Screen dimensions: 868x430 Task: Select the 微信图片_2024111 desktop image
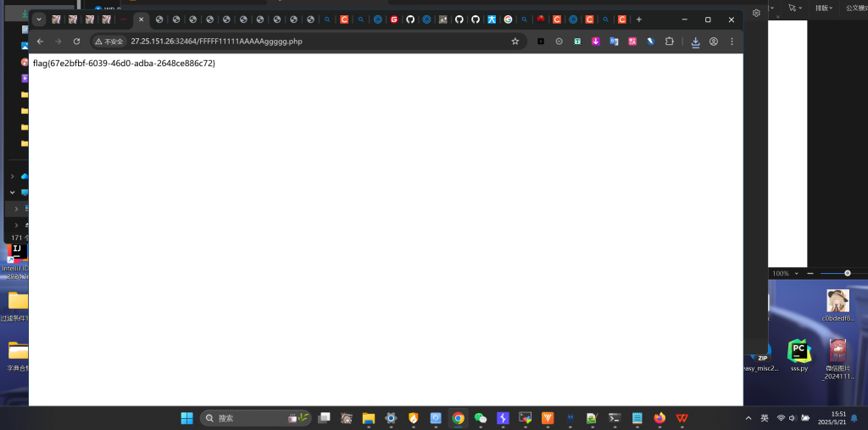[x=837, y=359]
